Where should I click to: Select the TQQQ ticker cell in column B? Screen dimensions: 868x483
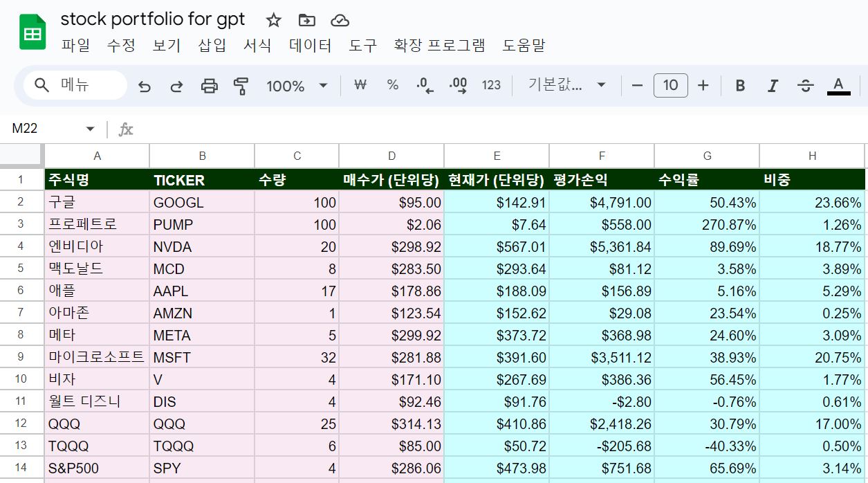[x=202, y=446]
